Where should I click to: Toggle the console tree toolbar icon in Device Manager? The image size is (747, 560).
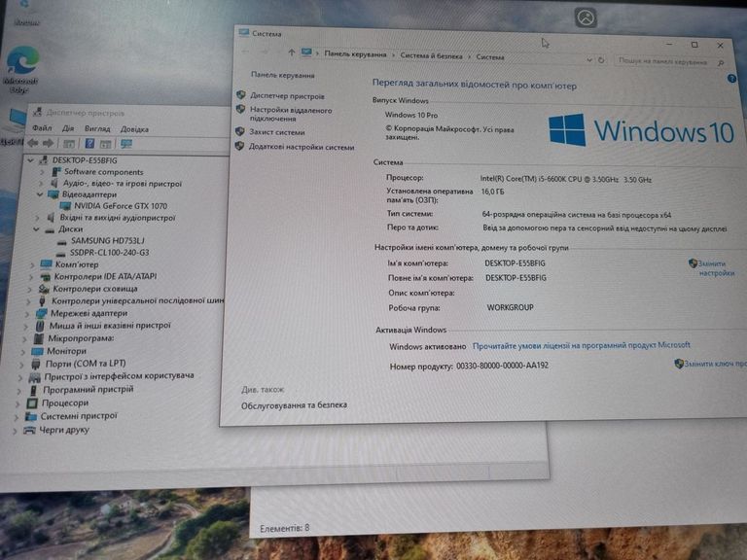click(x=69, y=143)
